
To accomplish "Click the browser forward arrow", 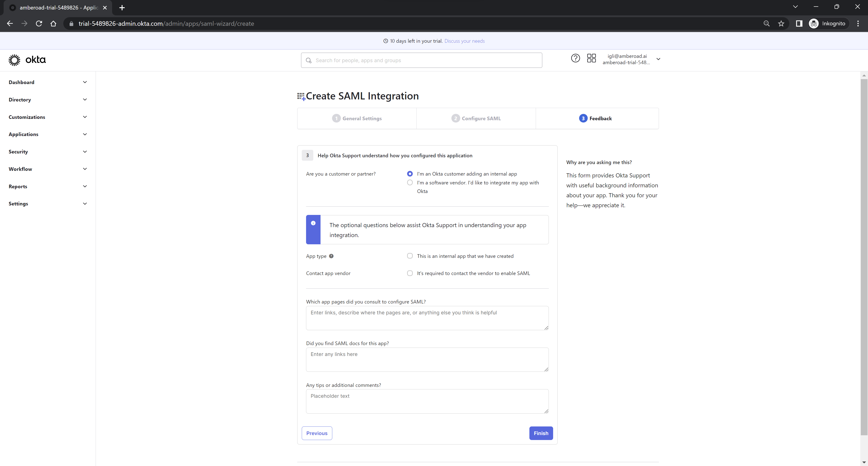I will 24,24.
